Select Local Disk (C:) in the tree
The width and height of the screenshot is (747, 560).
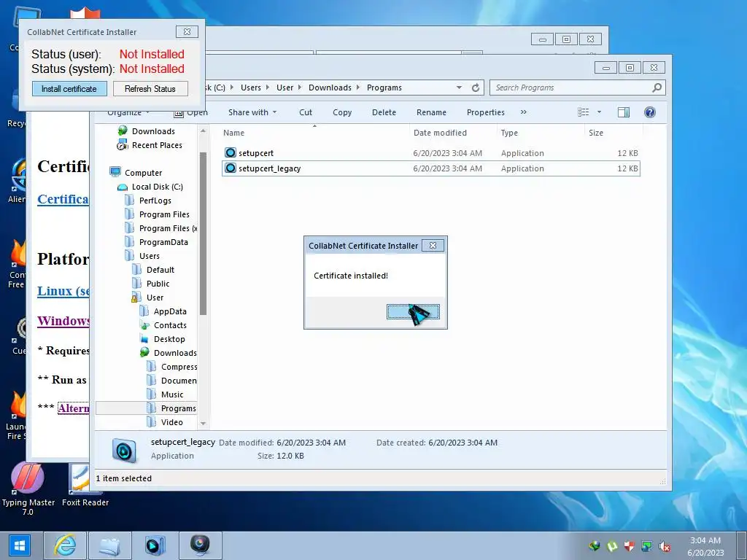tap(158, 187)
